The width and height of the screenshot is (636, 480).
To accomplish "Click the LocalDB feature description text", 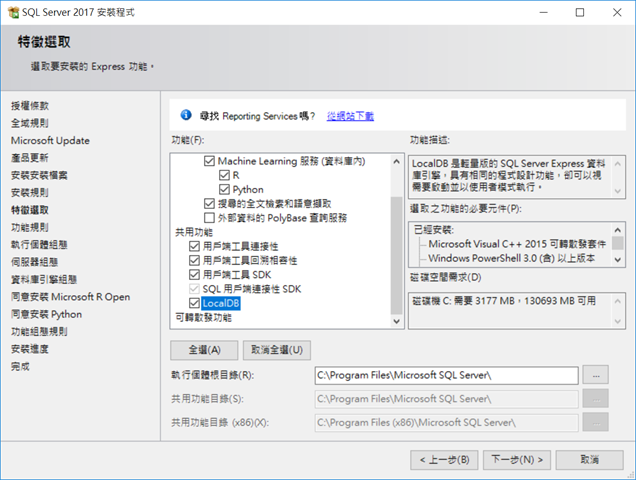I will coord(509,175).
